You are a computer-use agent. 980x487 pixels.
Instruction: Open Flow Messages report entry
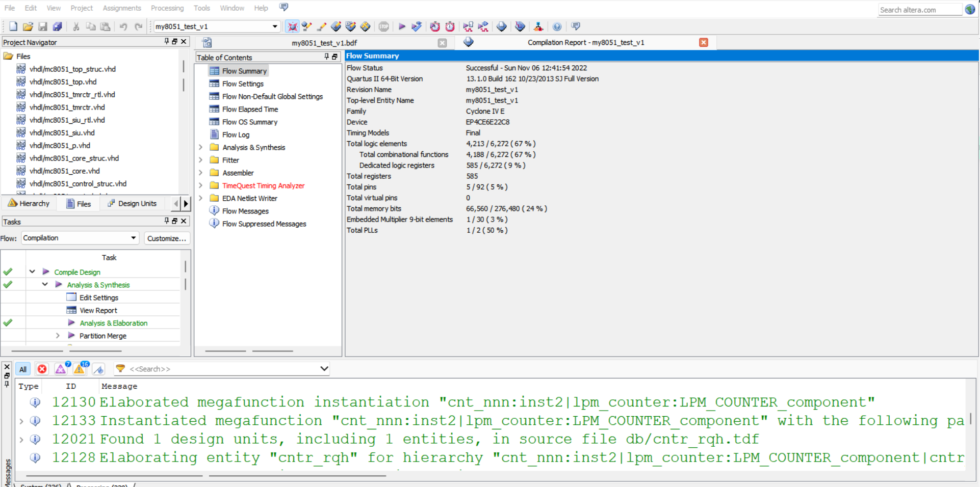[245, 211]
